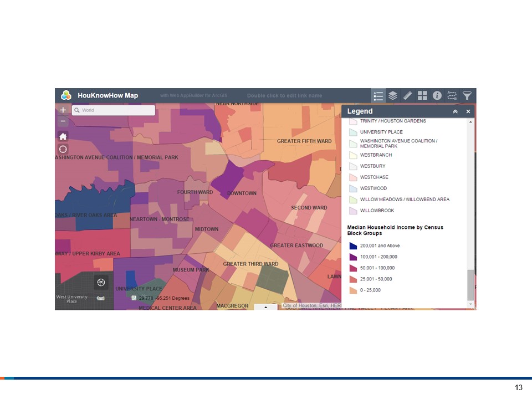The height and width of the screenshot is (399, 532).
Task: Open the Layer List stack icon
Action: pos(392,96)
